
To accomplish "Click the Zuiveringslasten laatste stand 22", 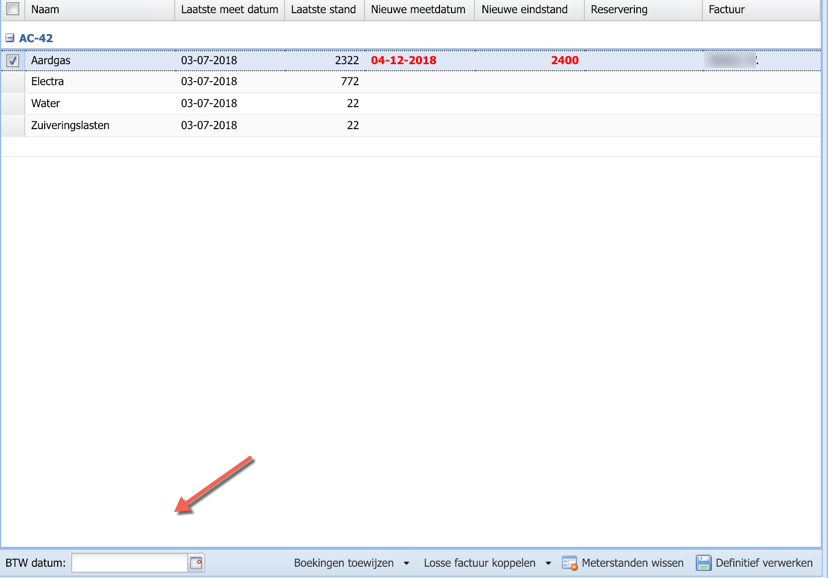I will point(353,126).
